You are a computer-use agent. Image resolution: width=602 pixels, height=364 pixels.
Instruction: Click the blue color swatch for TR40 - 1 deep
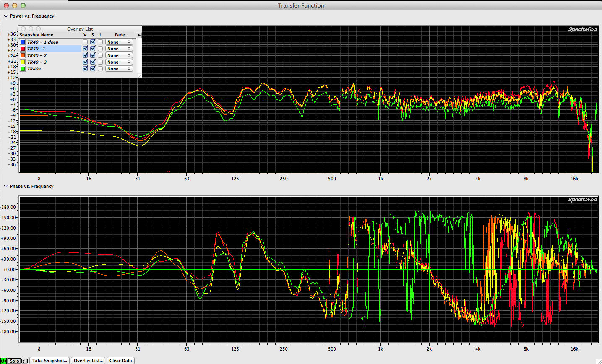[23, 42]
